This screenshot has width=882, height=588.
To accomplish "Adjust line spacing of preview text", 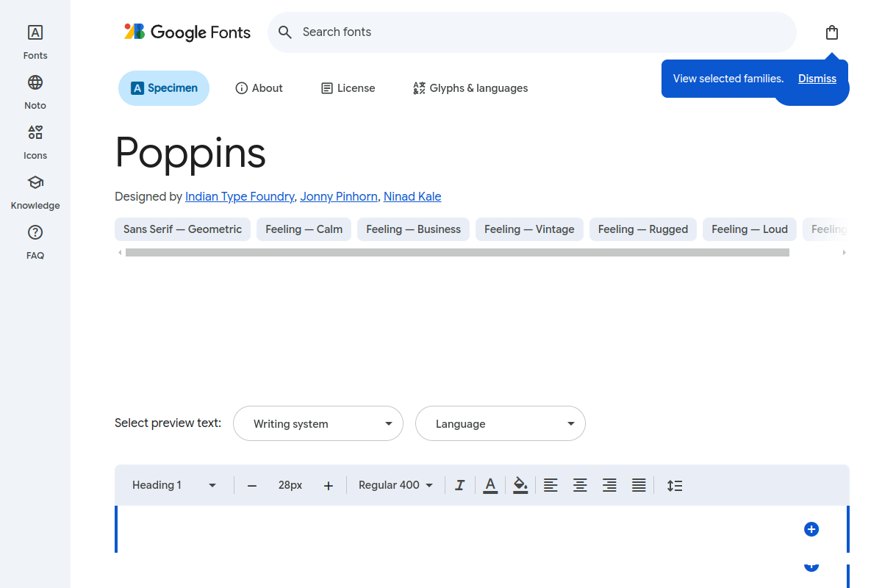I will click(675, 485).
